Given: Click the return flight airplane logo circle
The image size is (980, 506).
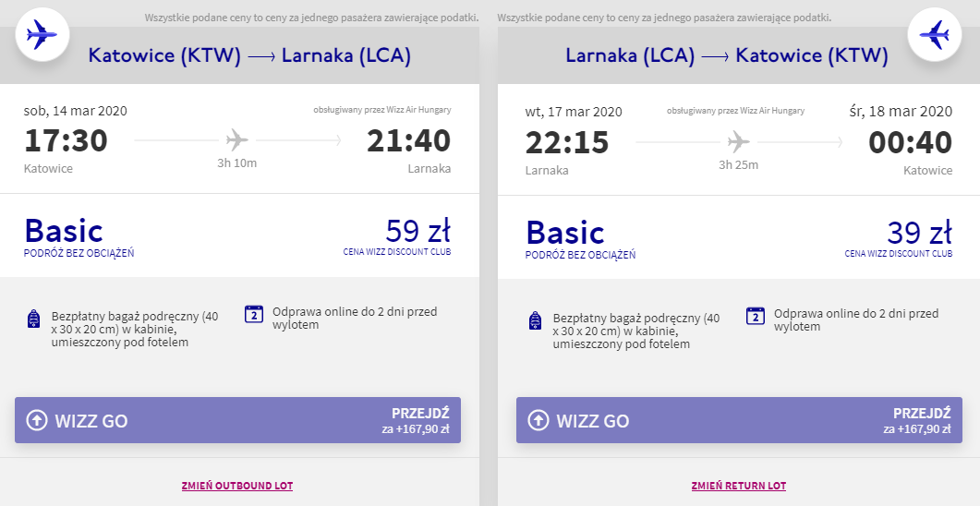Looking at the screenshot, I should pos(936,36).
